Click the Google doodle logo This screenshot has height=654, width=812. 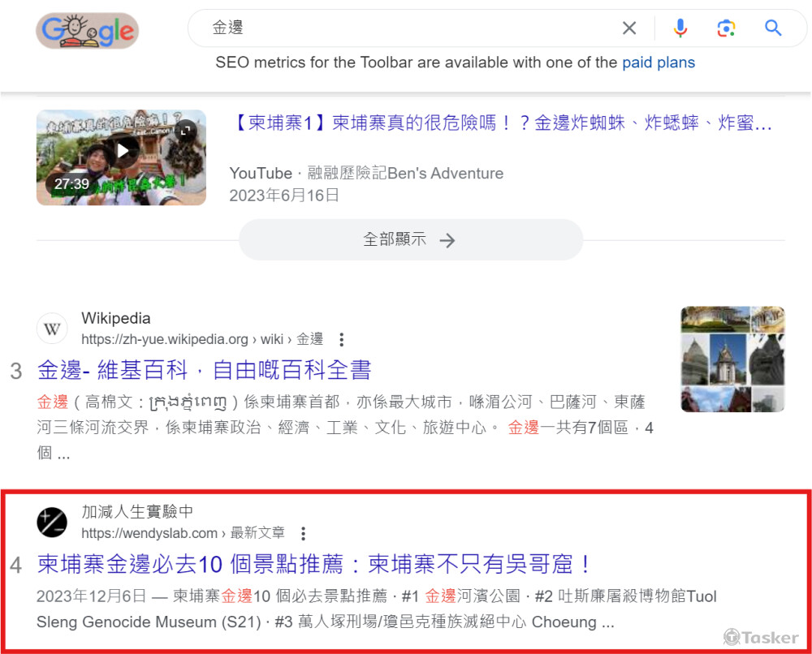87,31
